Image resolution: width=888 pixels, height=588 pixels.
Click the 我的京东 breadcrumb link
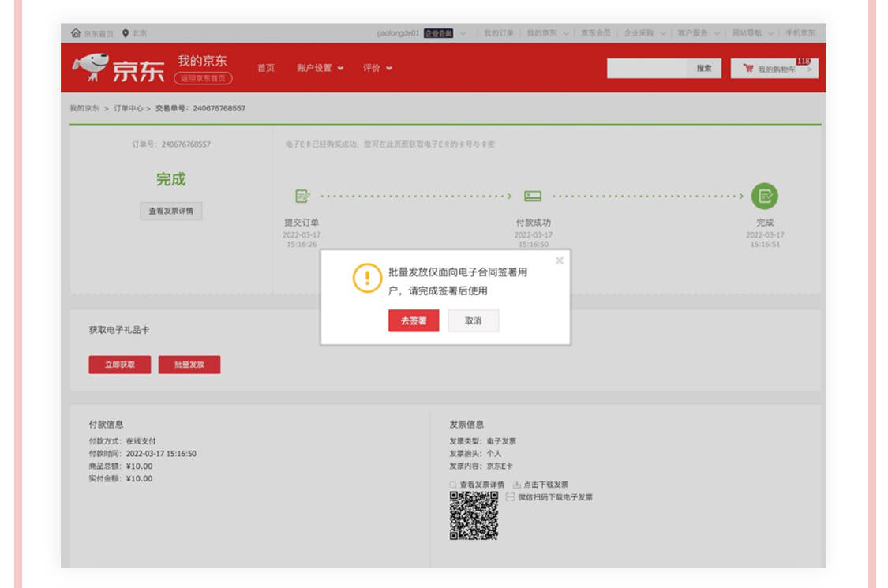tap(84, 108)
